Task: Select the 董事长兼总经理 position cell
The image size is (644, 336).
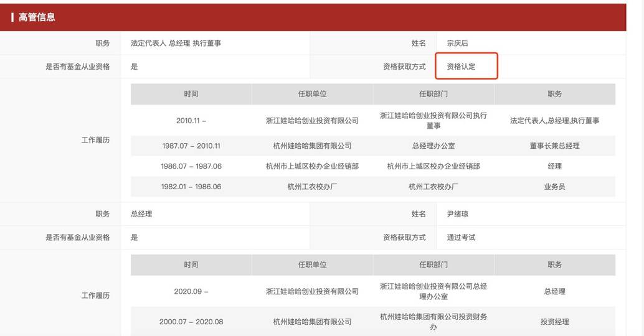Action: click(x=554, y=146)
